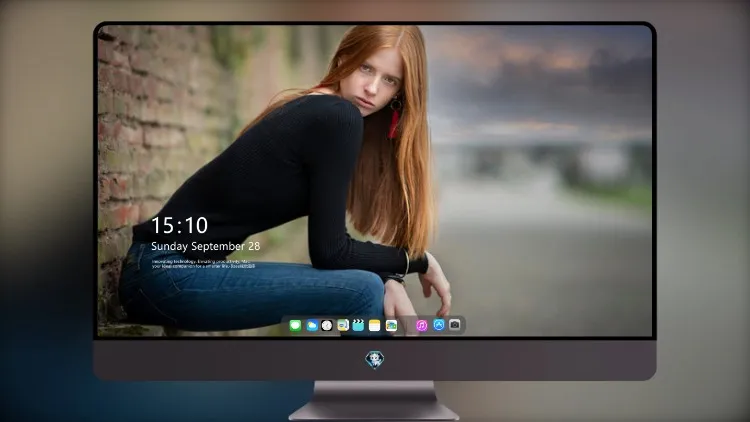Open the Camera app in dock
Screen dimensions: 750x422
(454, 325)
